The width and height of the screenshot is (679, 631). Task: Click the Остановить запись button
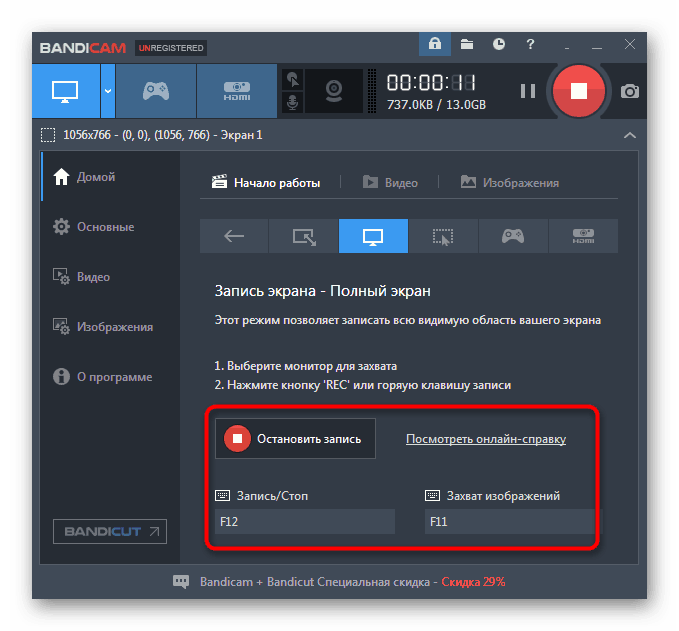point(295,439)
